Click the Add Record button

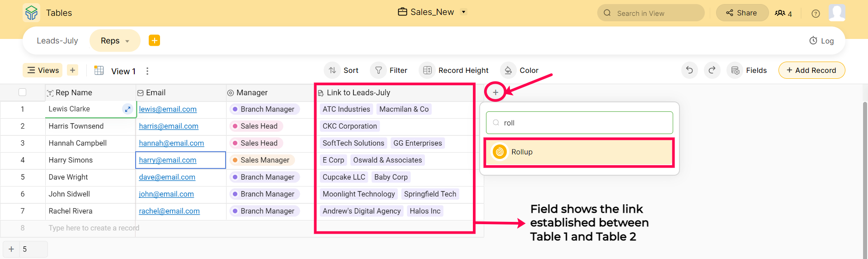[811, 70]
